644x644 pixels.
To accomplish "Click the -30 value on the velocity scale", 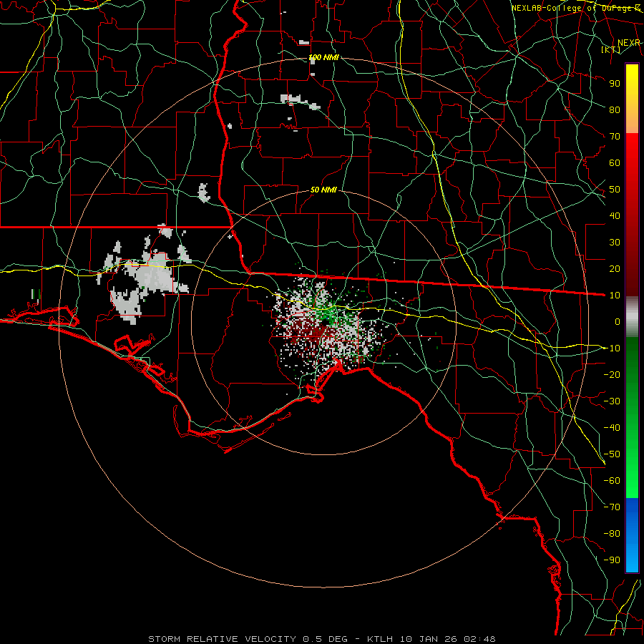I will coord(612,401).
